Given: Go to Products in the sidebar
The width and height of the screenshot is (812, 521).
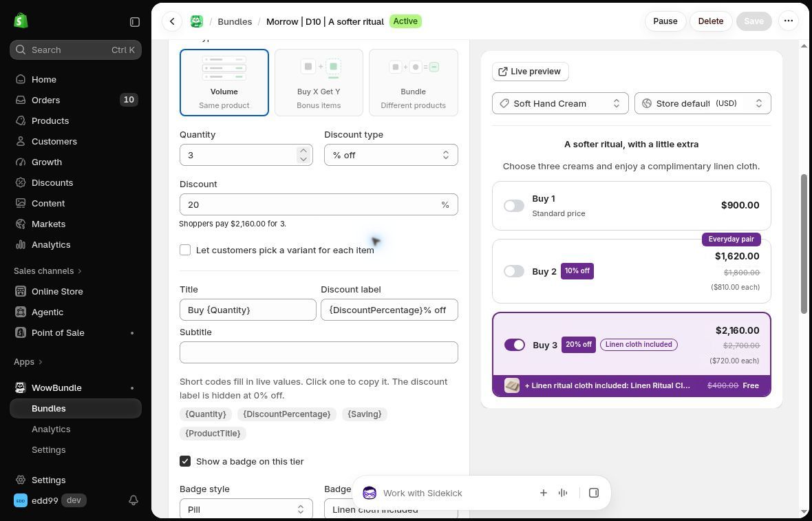Looking at the screenshot, I should 75,120.
